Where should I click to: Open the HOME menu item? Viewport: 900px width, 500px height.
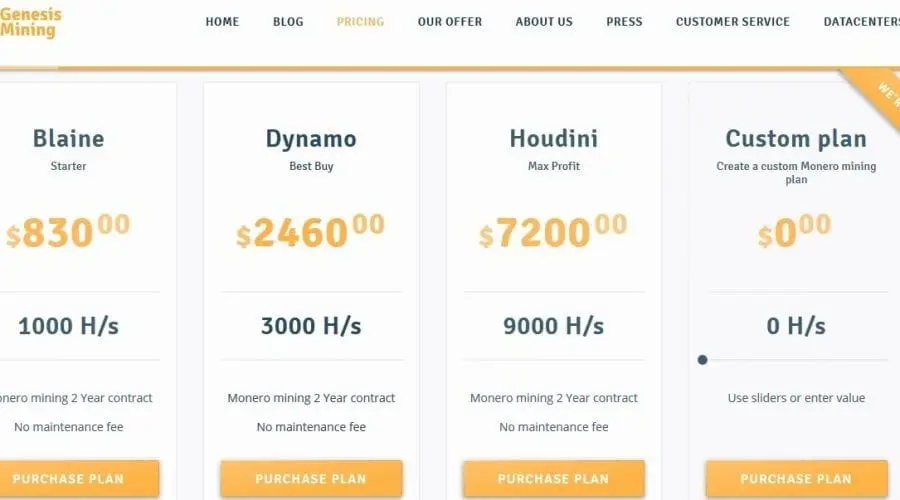pos(222,22)
